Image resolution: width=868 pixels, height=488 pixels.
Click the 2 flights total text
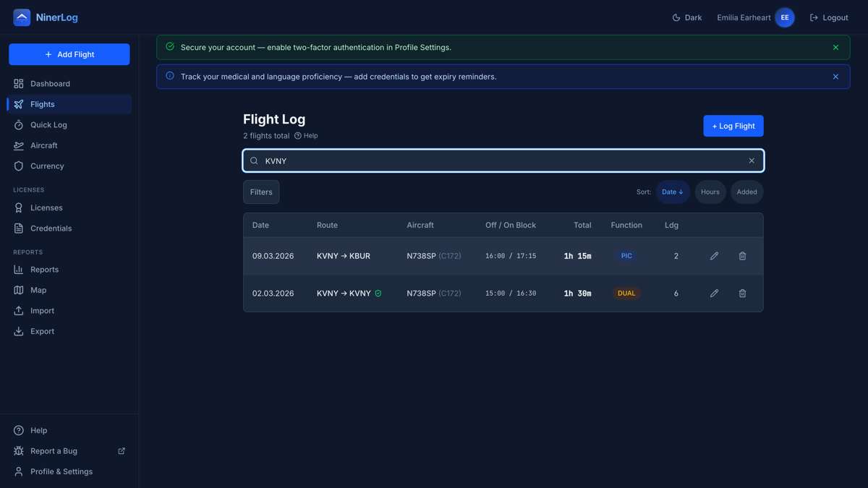pyautogui.click(x=266, y=136)
